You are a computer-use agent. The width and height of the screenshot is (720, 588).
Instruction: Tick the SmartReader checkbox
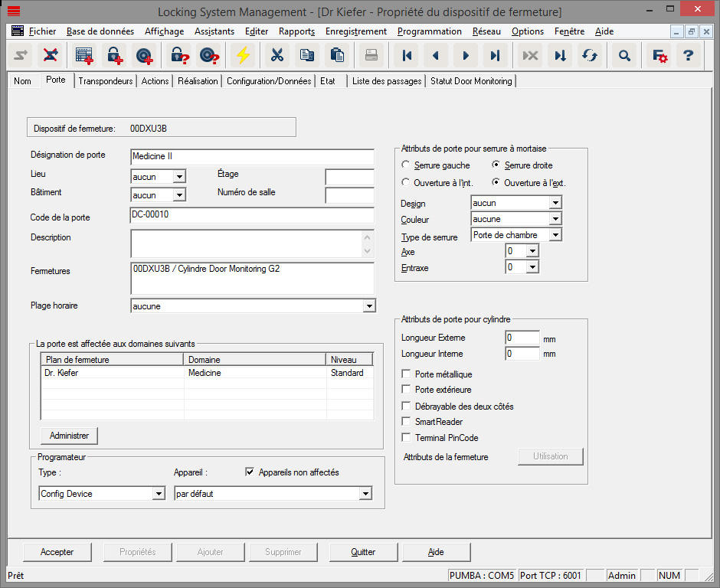407,422
